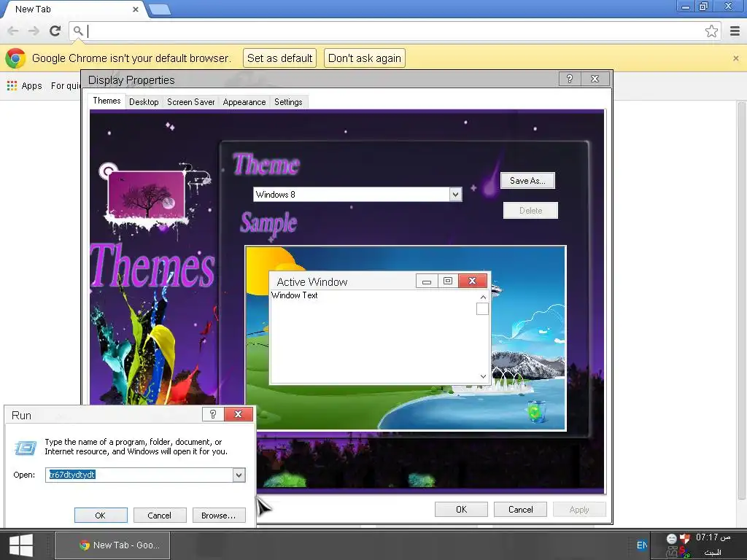Click Browse... in the Run dialog
The image size is (747, 560).
click(219, 516)
